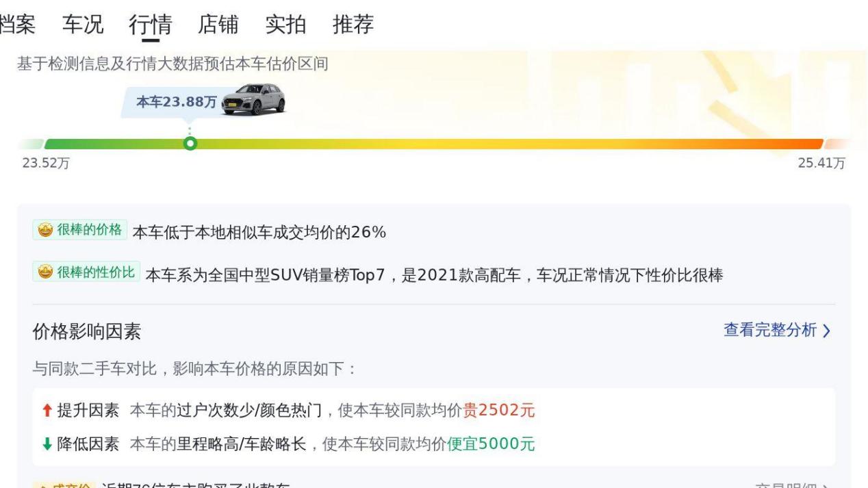Screen dimensions: 868x488
Task: Click the gray SUV car thumbnail
Action: (x=254, y=100)
